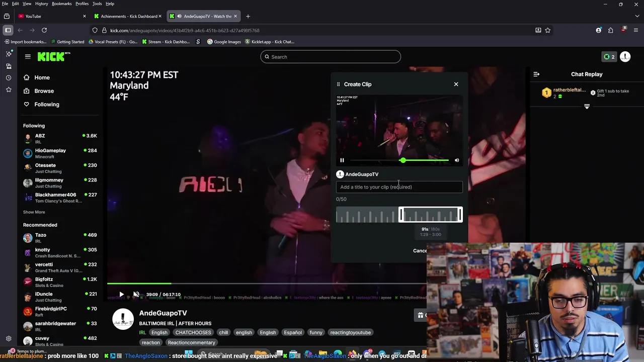644x362 pixels.
Task: Open Stream Kick Dashboard bookmark
Action: (166, 42)
